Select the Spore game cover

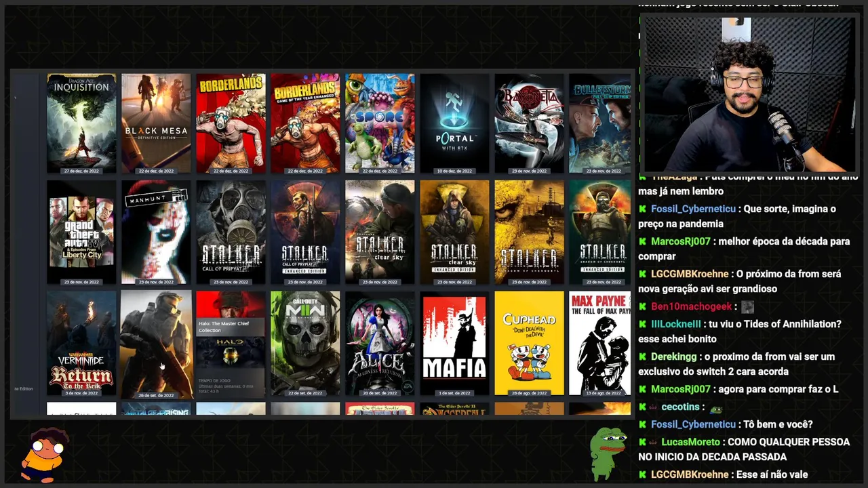[380, 123]
